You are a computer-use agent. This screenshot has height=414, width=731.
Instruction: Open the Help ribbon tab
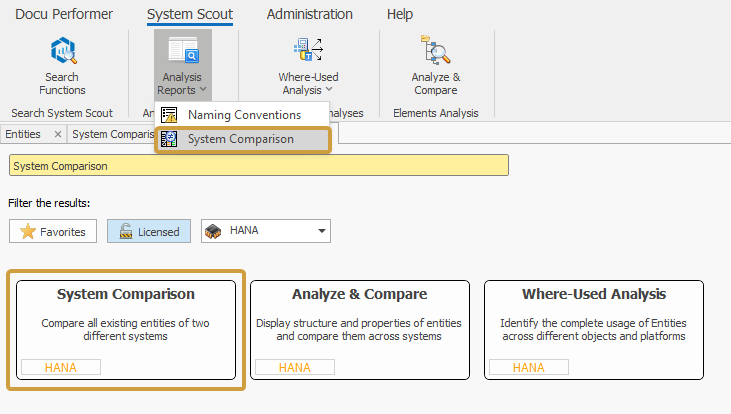[x=400, y=14]
